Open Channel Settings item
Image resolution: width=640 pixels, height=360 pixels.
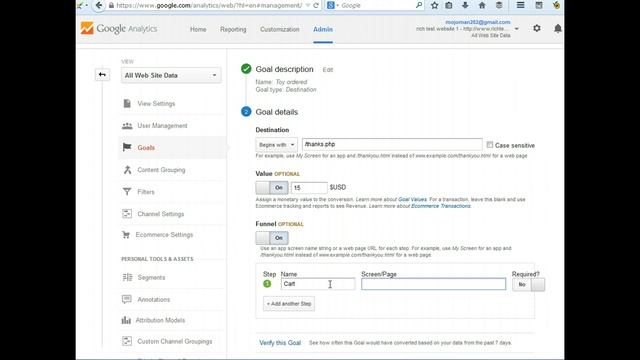pyautogui.click(x=160, y=214)
